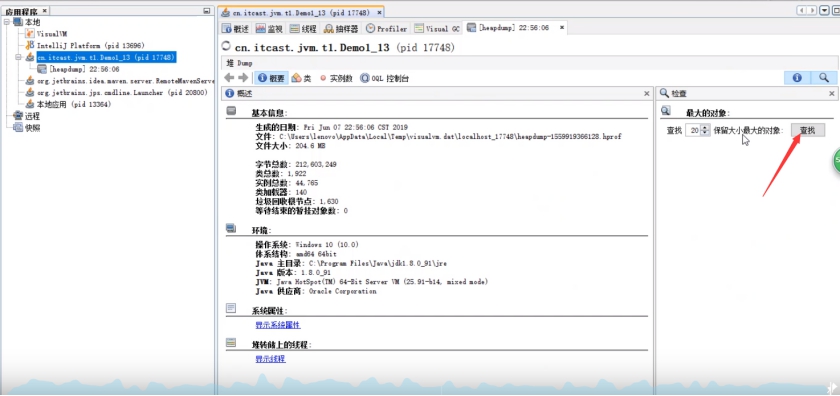Click the 堆 Dump header label

(239, 63)
